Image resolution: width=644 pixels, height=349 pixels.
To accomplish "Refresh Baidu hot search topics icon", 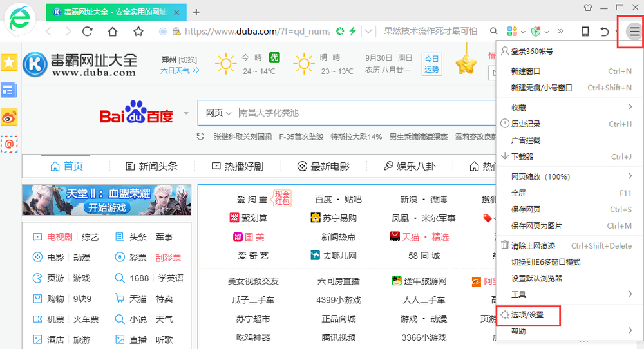I will [x=200, y=137].
